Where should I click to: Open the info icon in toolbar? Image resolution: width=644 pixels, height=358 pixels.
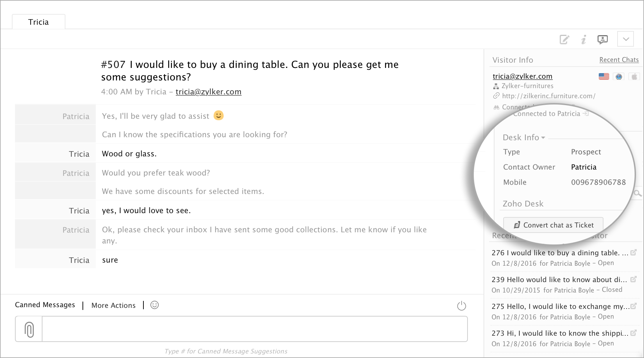584,39
